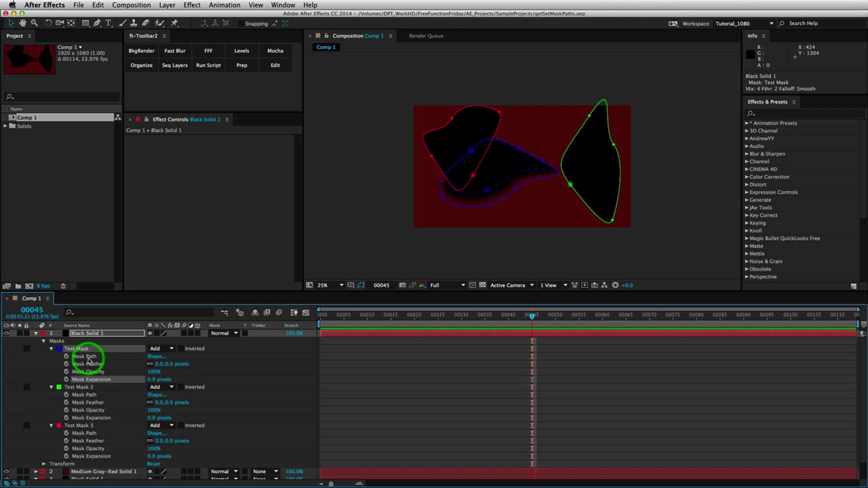Open Test Mask mode Add dropdown

[161, 348]
